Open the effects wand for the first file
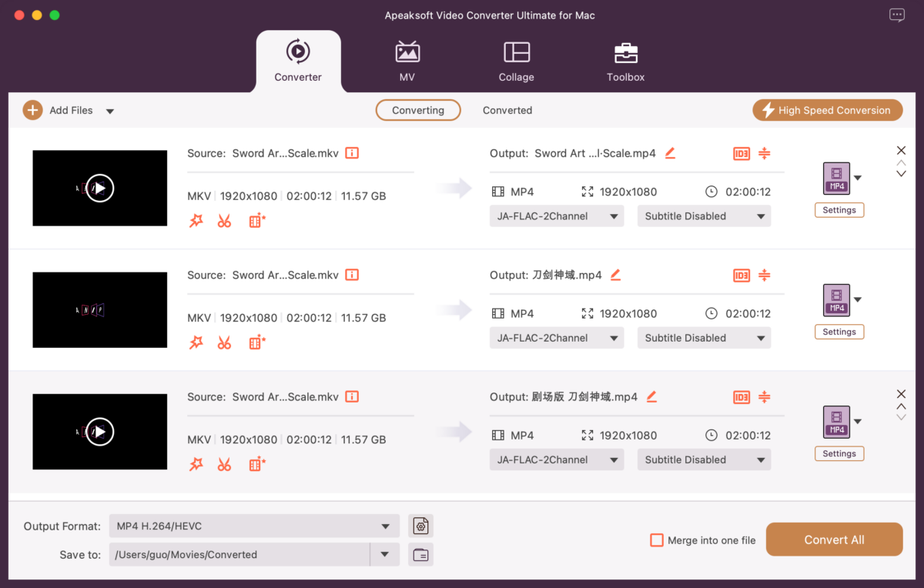Image resolution: width=924 pixels, height=588 pixels. tap(196, 221)
